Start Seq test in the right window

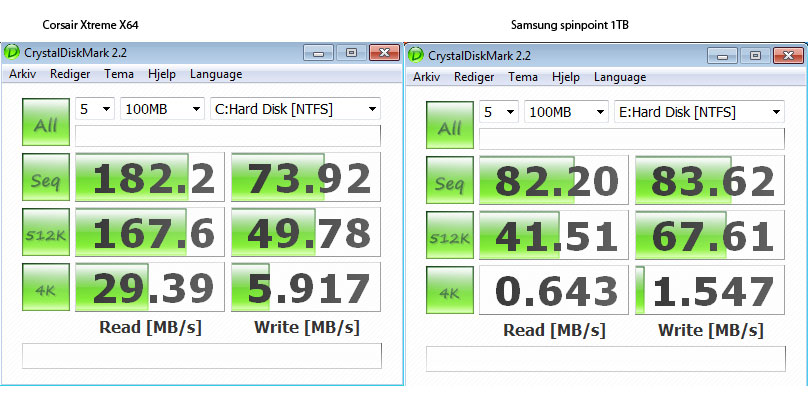pyautogui.click(x=450, y=180)
